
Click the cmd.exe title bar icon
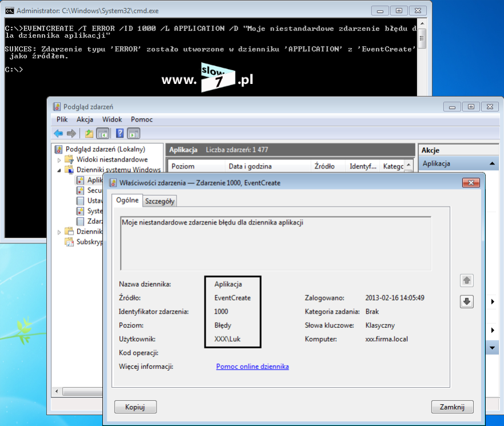tap(10, 11)
